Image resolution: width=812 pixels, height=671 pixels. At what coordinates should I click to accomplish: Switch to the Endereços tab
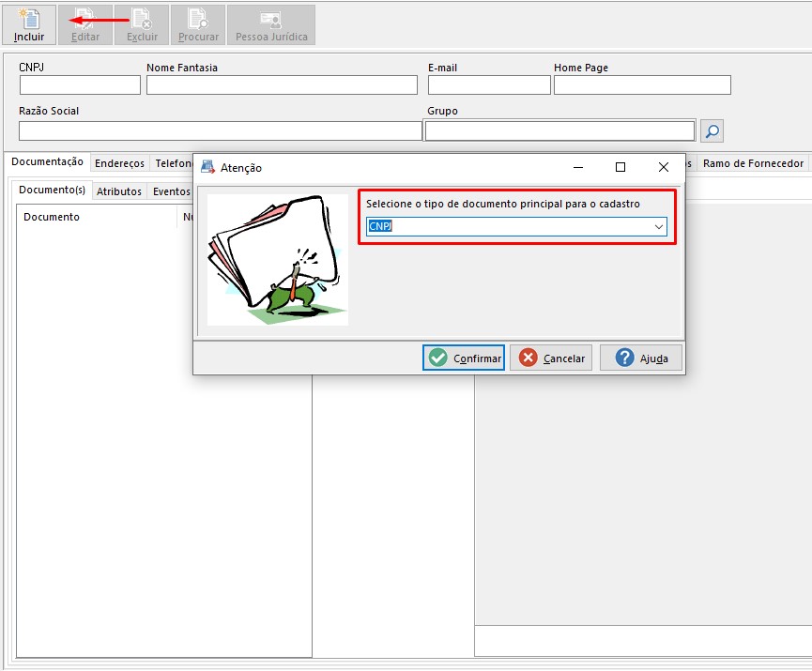(119, 163)
